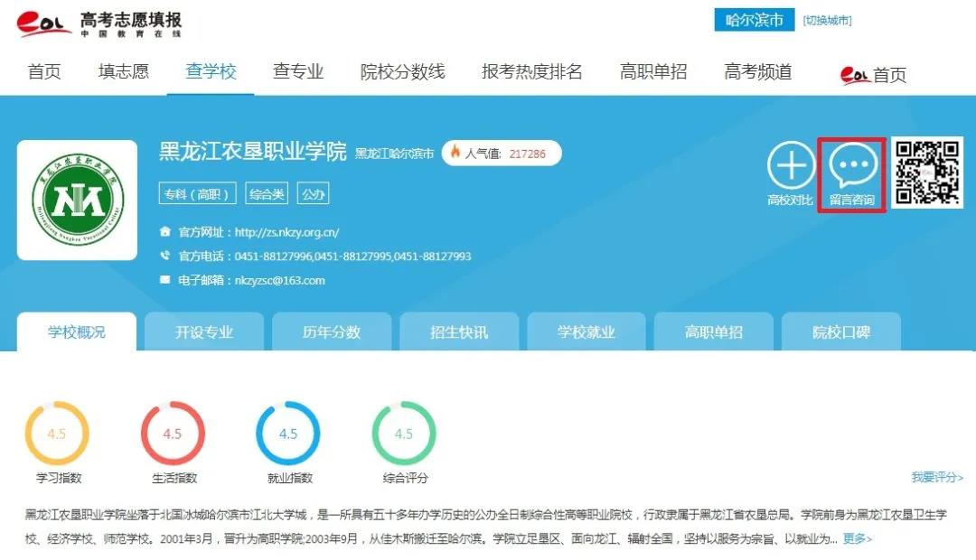Click the 我要评分> link
The width and height of the screenshot is (976, 560).
coord(937,477)
